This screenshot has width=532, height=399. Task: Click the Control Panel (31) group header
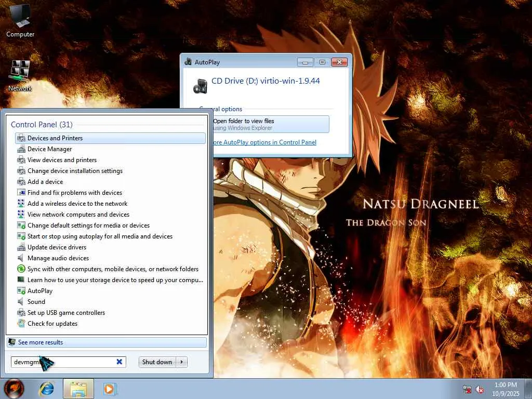tap(42, 125)
